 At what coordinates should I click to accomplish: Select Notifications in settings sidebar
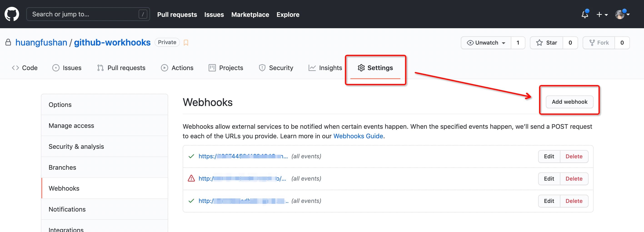click(x=105, y=209)
